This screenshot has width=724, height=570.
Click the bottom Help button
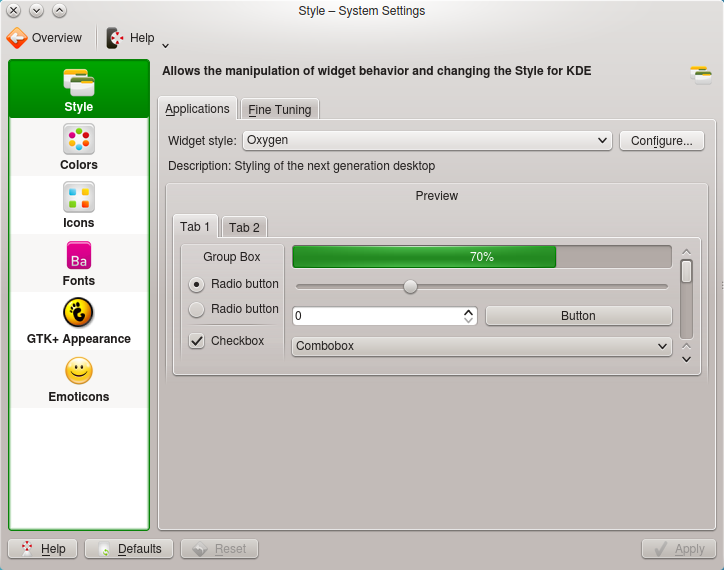point(42,549)
